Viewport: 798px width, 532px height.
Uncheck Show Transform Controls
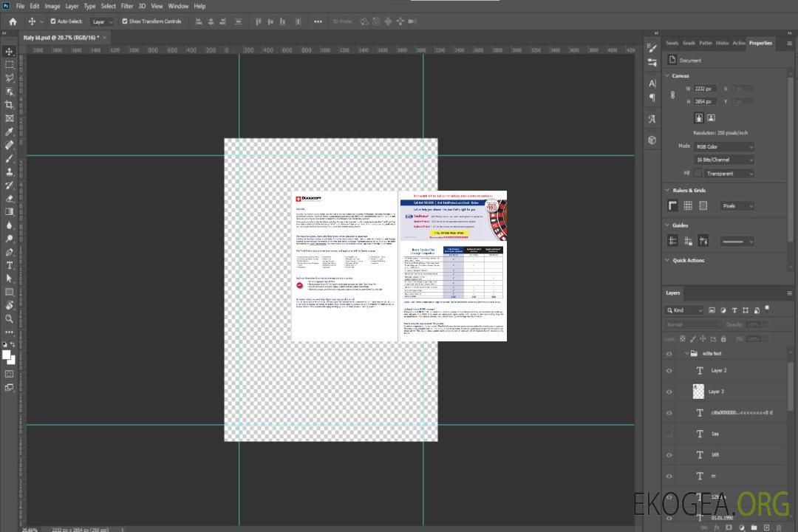tap(125, 21)
